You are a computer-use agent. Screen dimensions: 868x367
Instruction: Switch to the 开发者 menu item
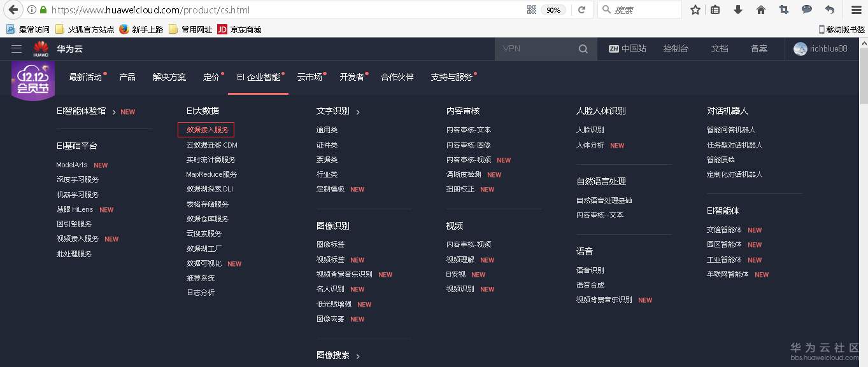351,77
